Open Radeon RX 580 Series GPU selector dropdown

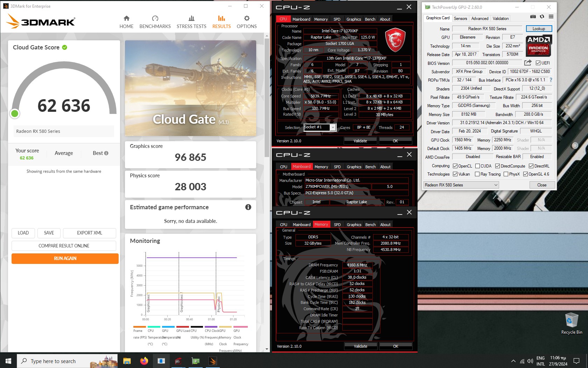pyautogui.click(x=461, y=185)
